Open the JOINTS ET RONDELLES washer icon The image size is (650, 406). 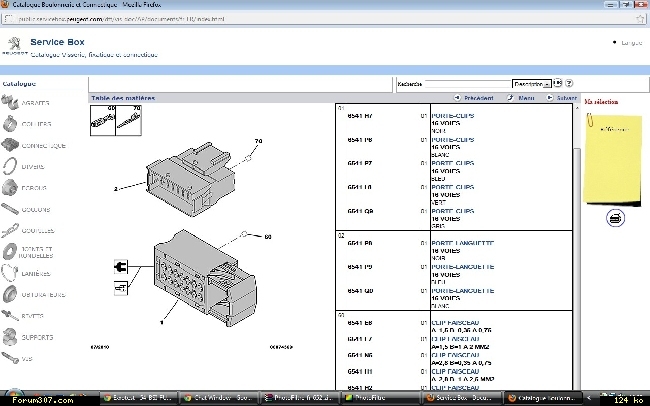[x=10, y=252]
